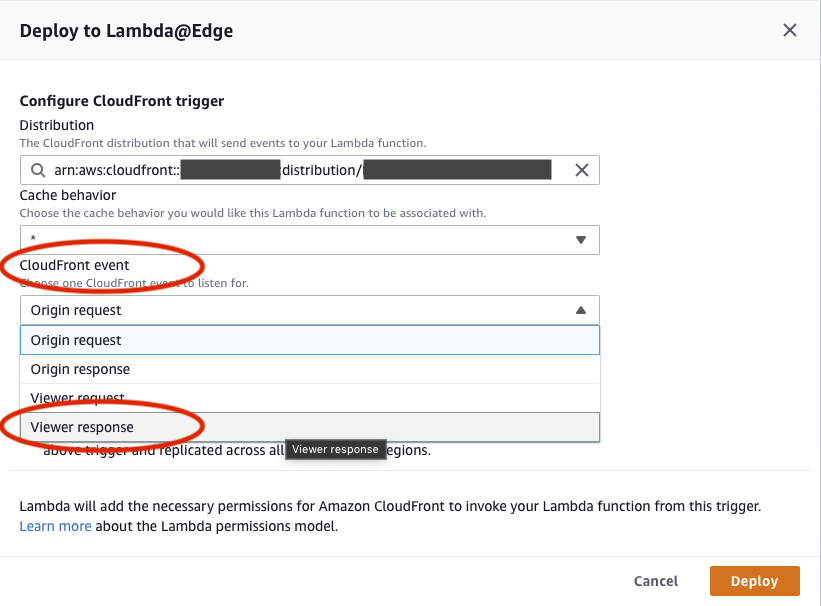Click the Deploy to Lambda@Edge dialog title

126,30
